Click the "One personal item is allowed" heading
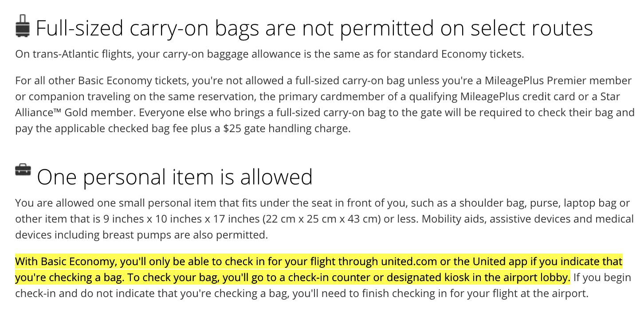 [x=175, y=177]
